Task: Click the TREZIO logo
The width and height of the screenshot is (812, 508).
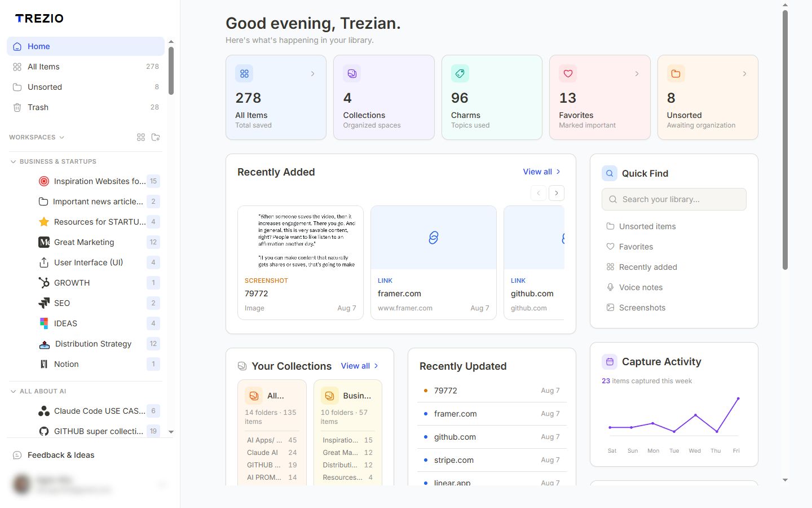Action: click(39, 18)
